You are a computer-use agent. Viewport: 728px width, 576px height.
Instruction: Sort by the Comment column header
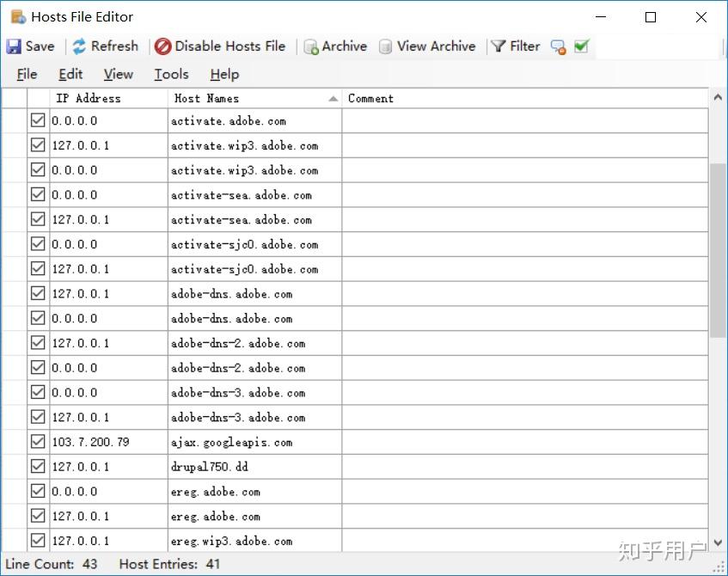click(x=525, y=99)
